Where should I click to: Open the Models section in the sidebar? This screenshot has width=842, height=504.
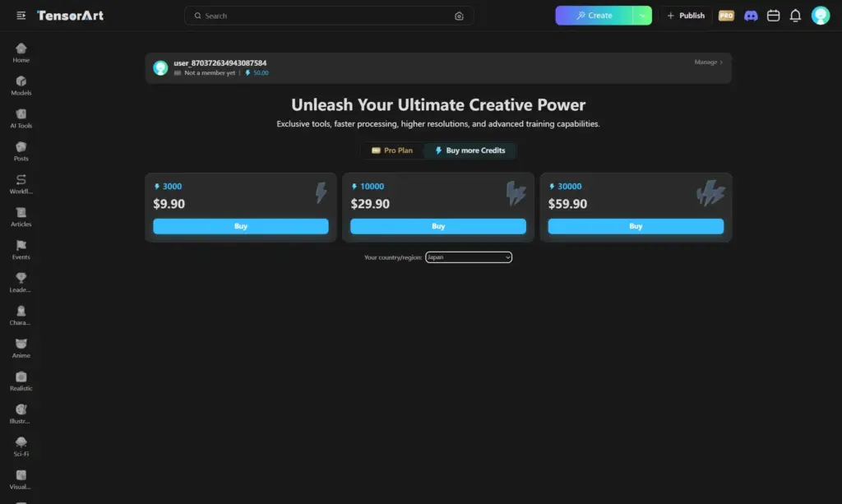pos(21,85)
